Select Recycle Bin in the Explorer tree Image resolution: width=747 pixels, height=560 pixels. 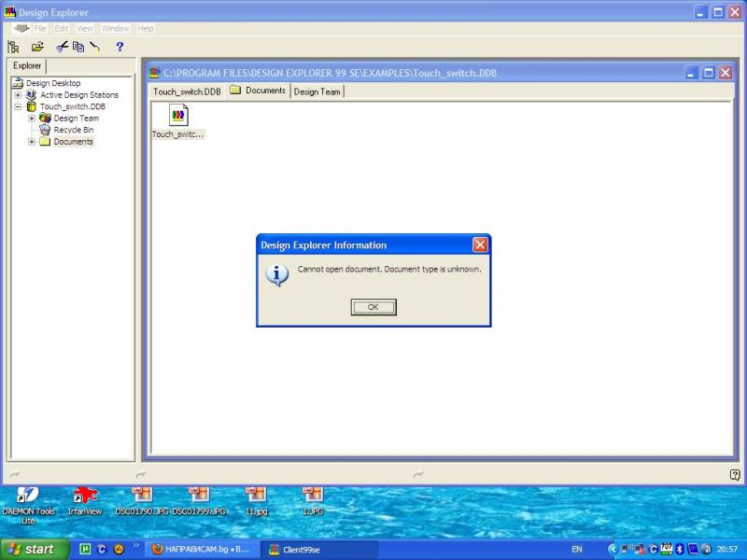[x=73, y=130]
